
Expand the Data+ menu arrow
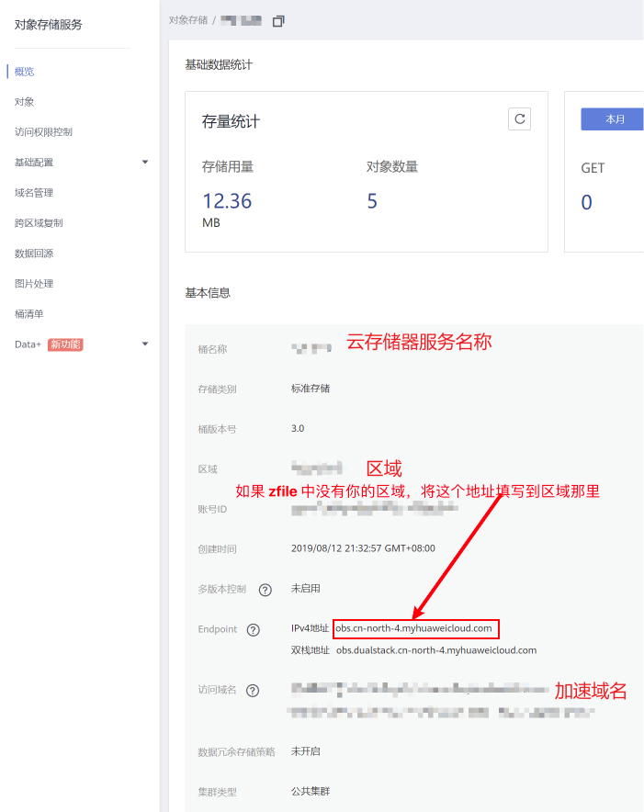145,344
